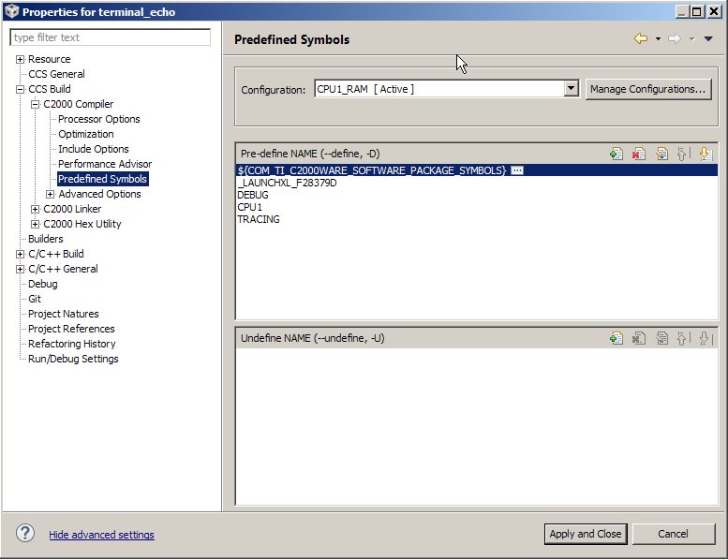This screenshot has width=728, height=560.
Task: Select the CPU1 symbol entry
Action: [x=250, y=207]
